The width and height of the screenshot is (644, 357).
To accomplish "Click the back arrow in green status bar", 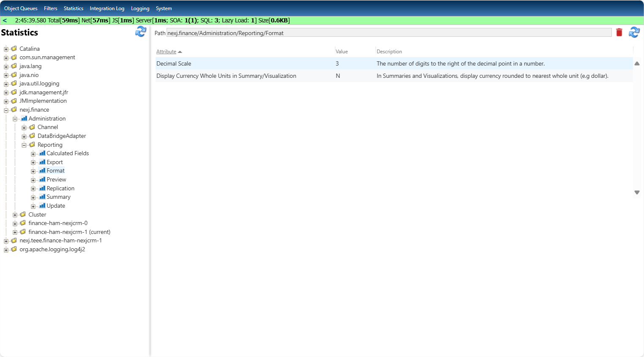I will 5,20.
